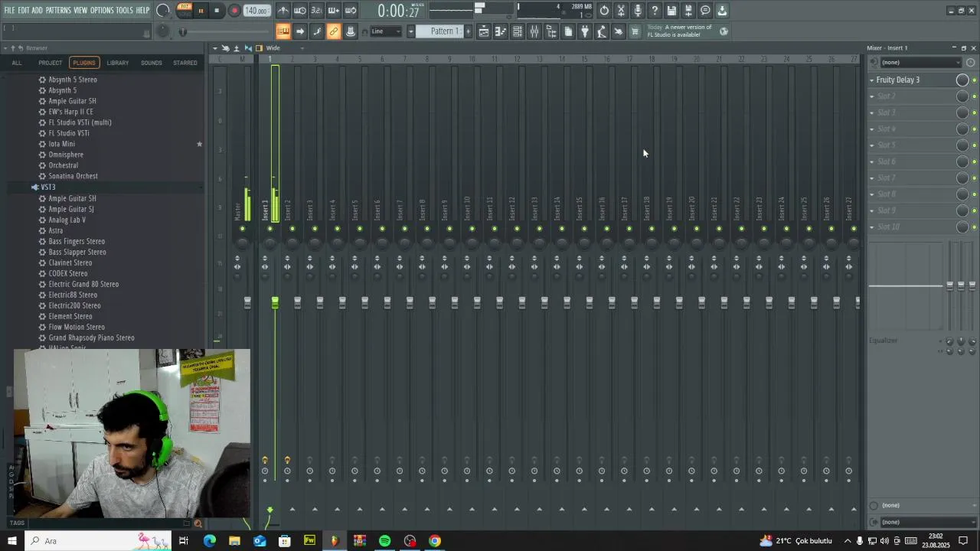Open the FILE menu
Viewport: 980px width, 551px height.
click(x=9, y=10)
